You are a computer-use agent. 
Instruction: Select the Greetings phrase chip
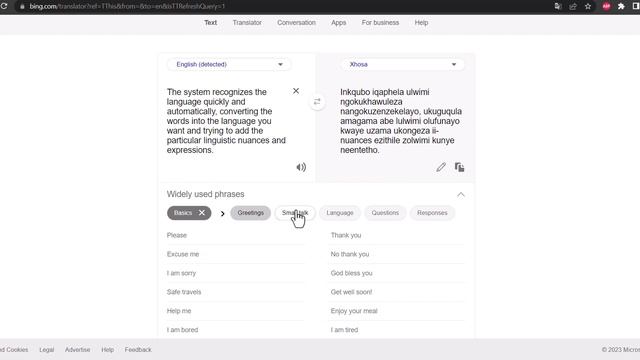[251, 213]
